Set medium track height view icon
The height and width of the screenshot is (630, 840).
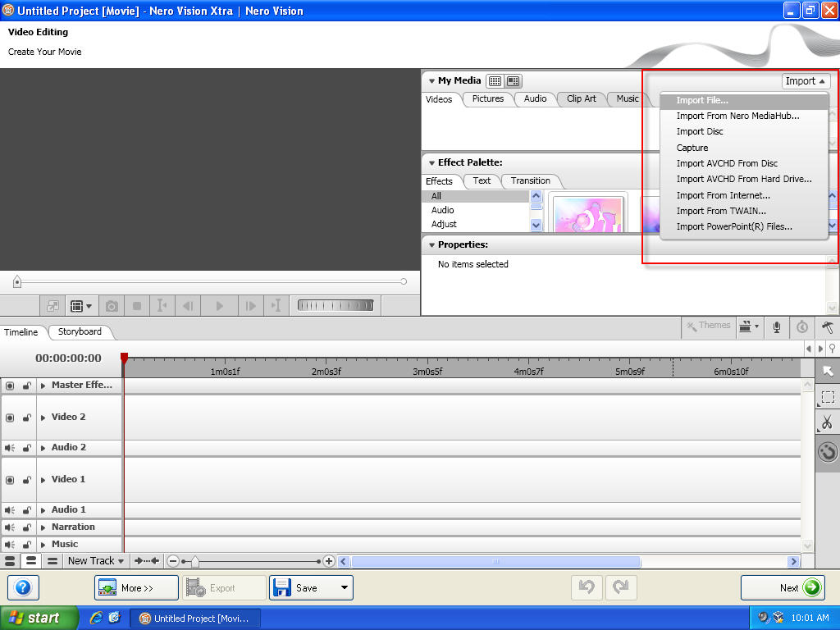click(x=31, y=561)
